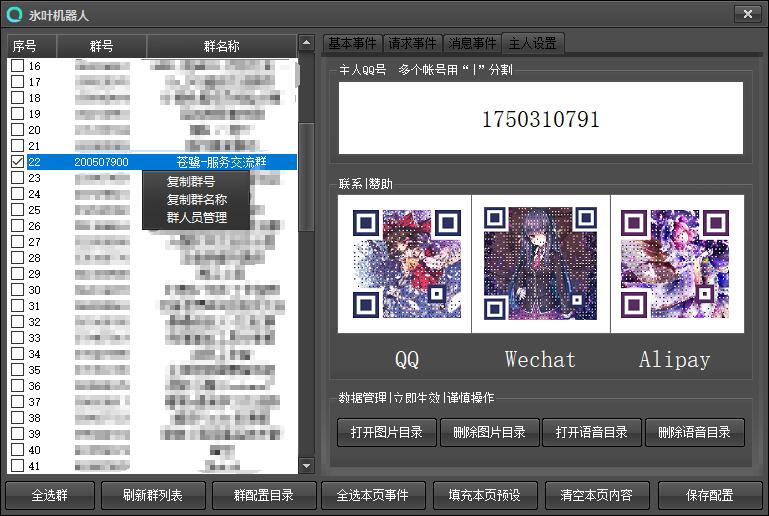Click the group list scroll down arrow
This screenshot has width=769, height=516.
[x=307, y=465]
